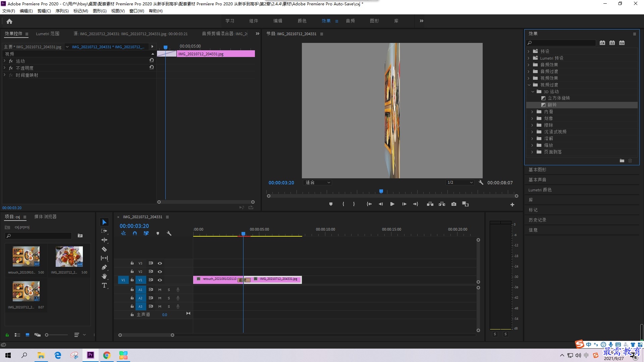Image resolution: width=644 pixels, height=362 pixels.
Task: Pick the Ripple Edit tool
Action: point(104,240)
